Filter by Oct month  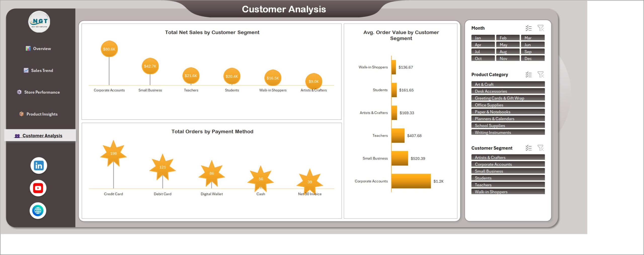click(483, 58)
